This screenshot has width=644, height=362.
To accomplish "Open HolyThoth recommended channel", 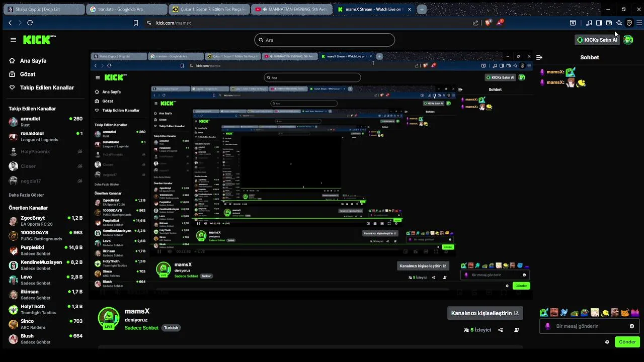I will tap(45, 309).
